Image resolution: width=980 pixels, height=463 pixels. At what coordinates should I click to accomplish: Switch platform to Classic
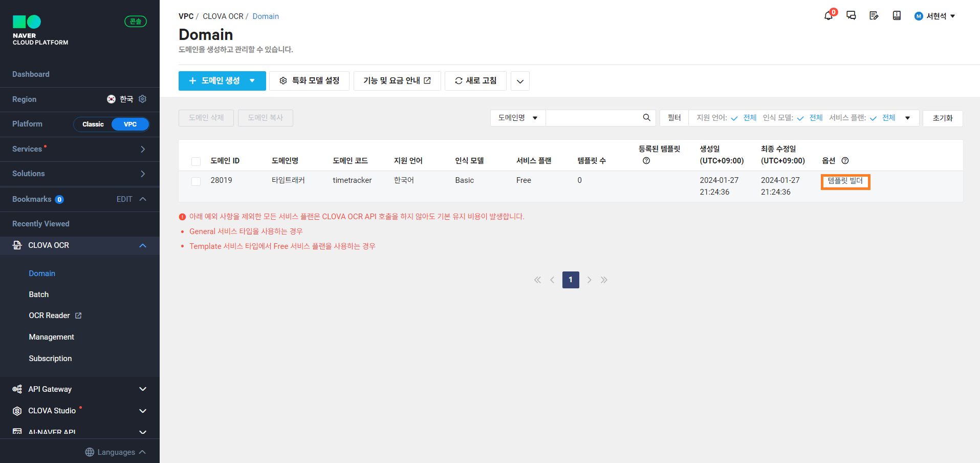(x=93, y=124)
